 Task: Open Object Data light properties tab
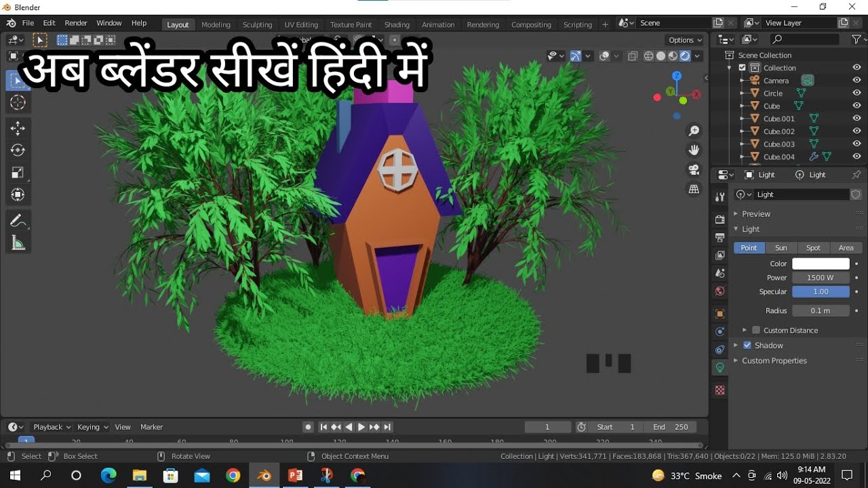tap(720, 367)
